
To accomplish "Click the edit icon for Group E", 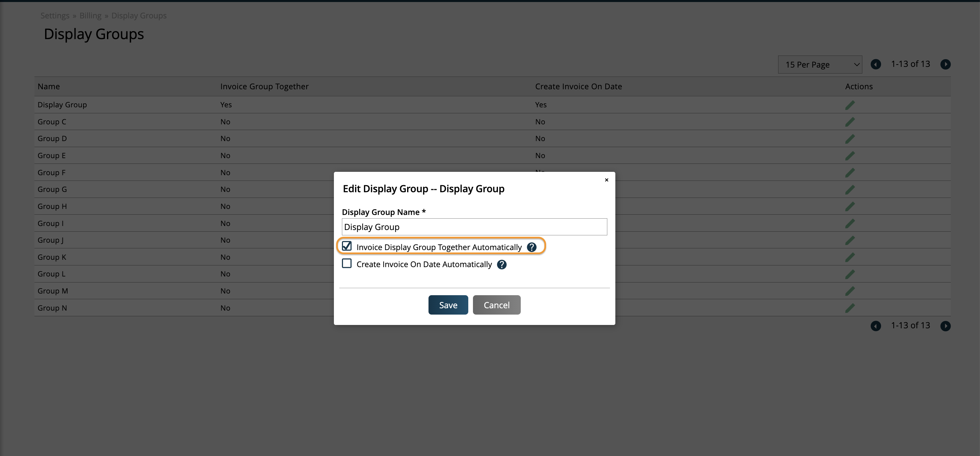I will 850,155.
